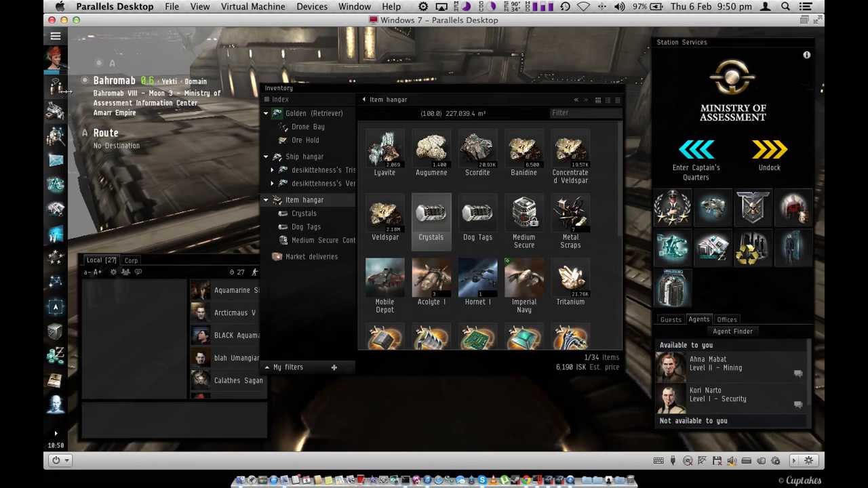Click the inventory Filter field
The image size is (868, 488).
click(585, 113)
